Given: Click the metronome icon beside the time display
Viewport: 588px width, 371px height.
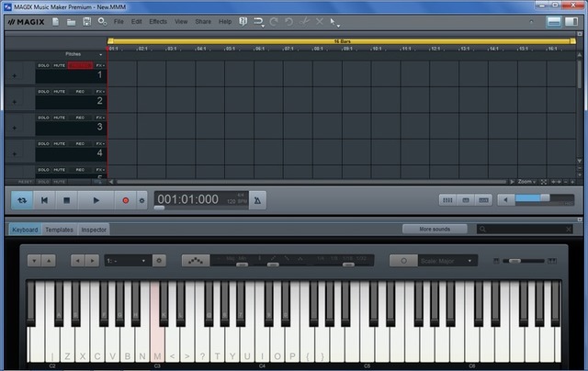Looking at the screenshot, I should click(x=257, y=199).
